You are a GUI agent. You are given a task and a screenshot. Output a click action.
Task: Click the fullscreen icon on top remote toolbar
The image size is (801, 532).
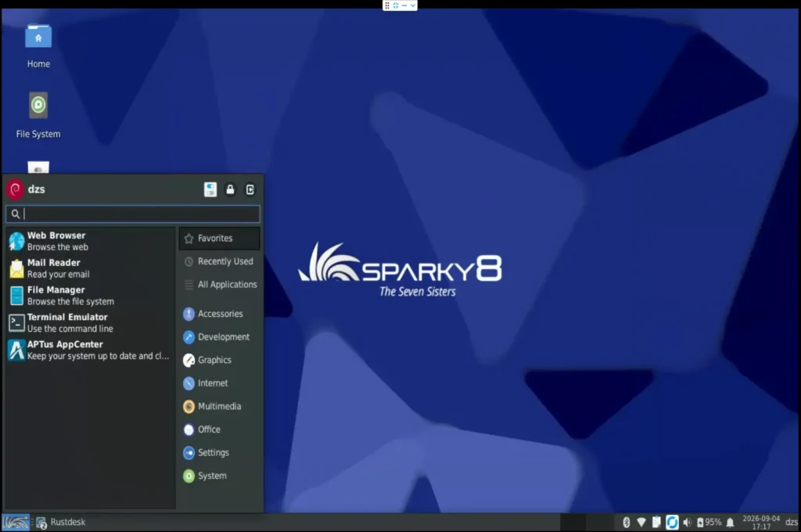[395, 5]
